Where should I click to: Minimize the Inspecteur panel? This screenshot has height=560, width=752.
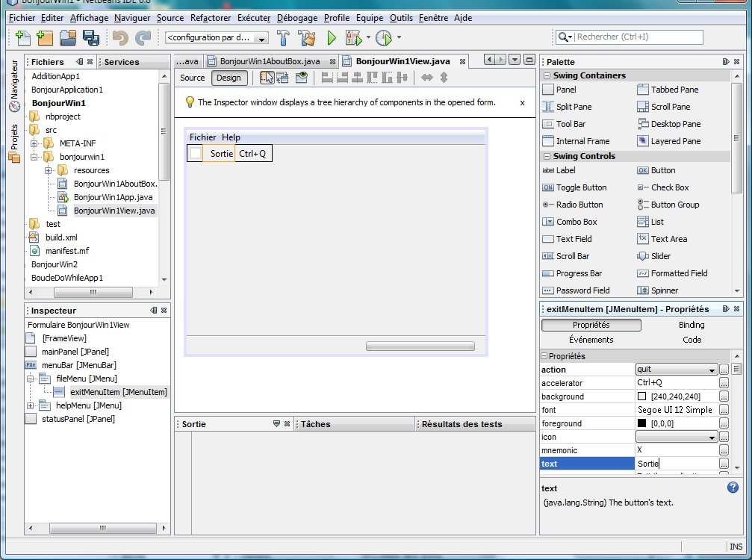(154, 310)
